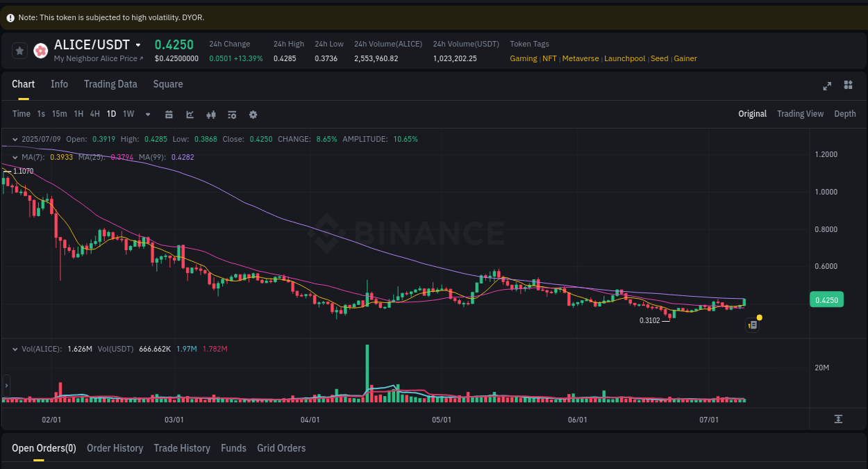Open the indicator settings icon
Screen dimensions: 868x469
click(232, 113)
